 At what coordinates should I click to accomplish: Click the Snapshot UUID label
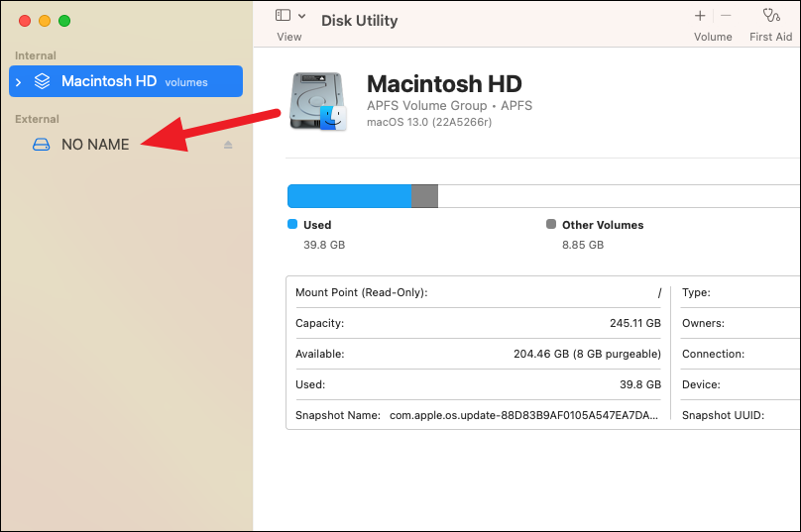(723, 415)
